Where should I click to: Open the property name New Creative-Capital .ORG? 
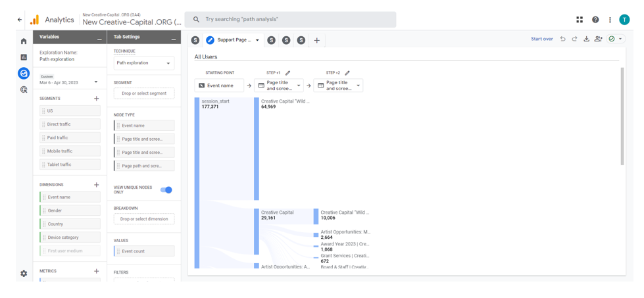click(x=132, y=22)
